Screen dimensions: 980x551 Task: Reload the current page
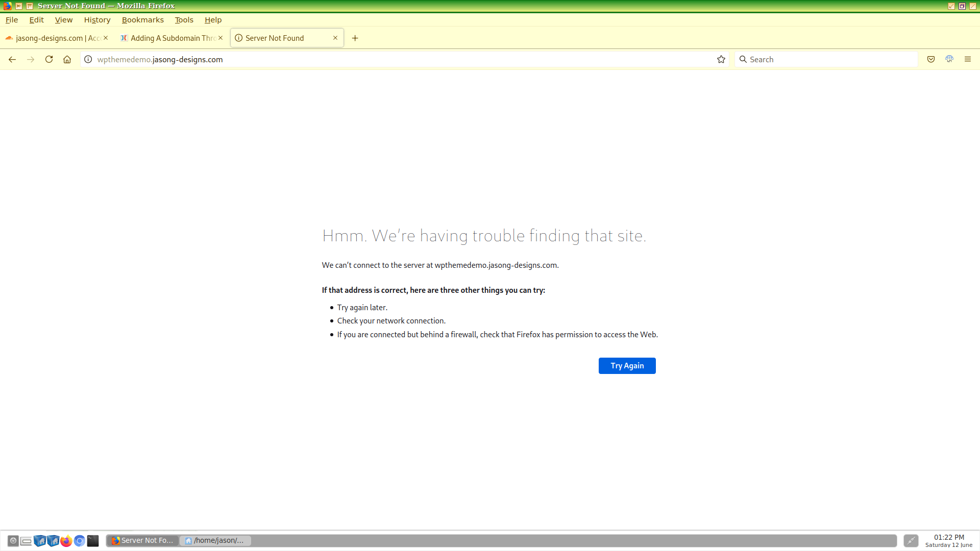pyautogui.click(x=49, y=60)
